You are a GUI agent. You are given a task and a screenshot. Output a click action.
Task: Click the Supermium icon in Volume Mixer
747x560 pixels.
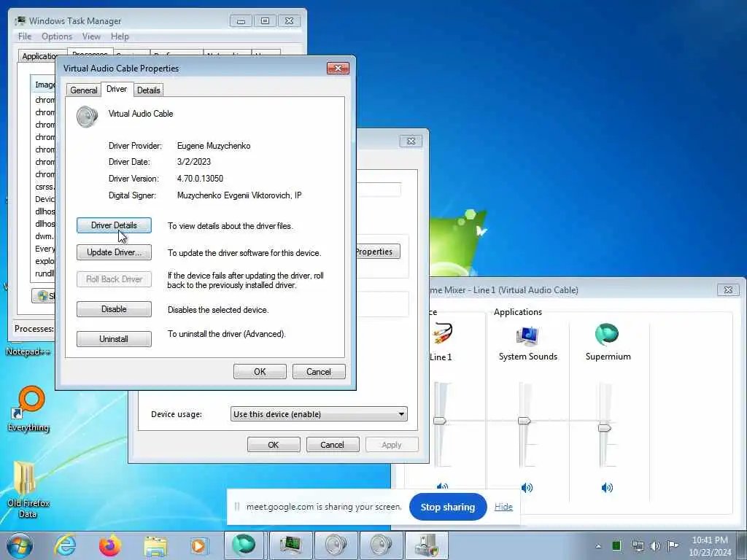click(607, 334)
